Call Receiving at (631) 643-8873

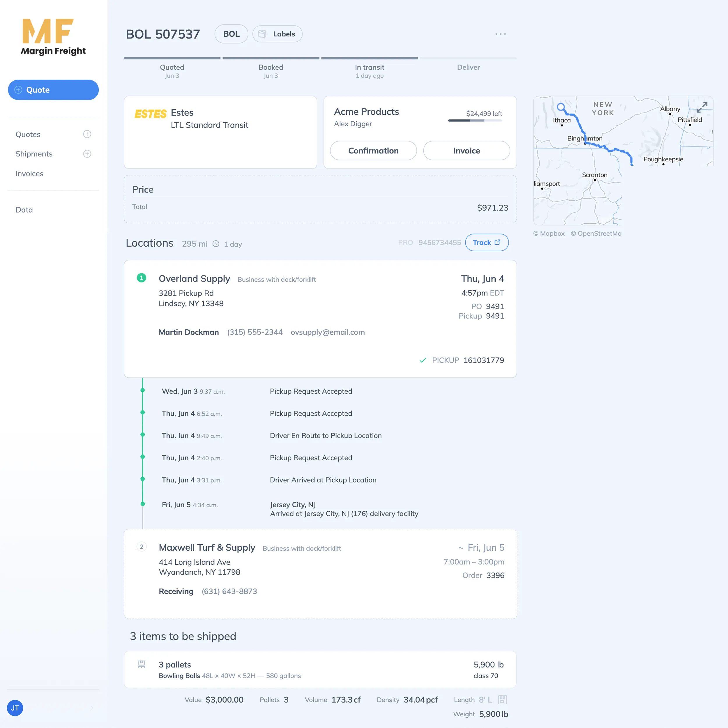pyautogui.click(x=229, y=592)
